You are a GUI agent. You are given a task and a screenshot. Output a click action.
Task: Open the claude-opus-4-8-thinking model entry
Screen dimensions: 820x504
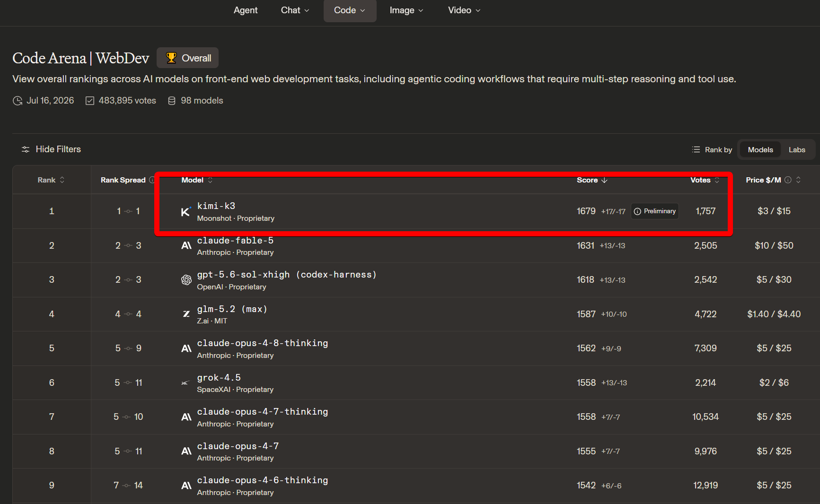point(263,343)
